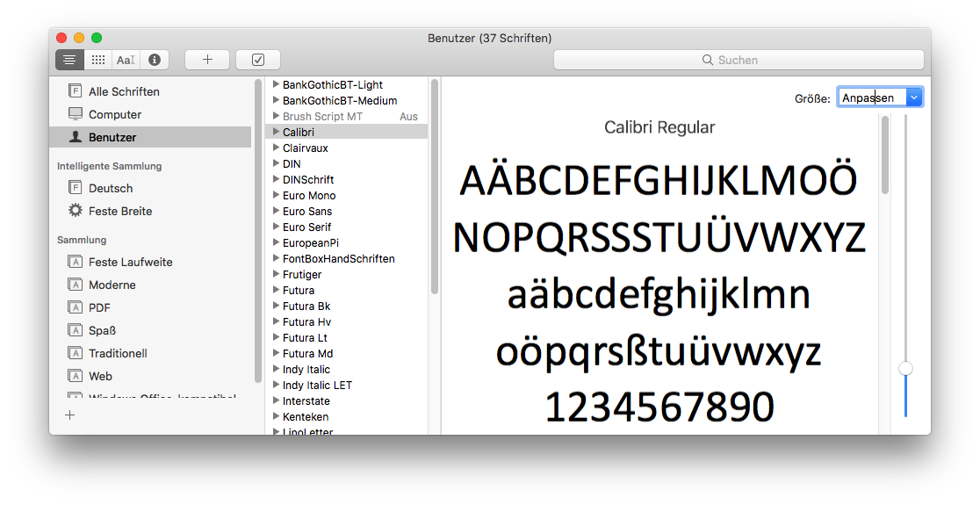Add a new collection with plus icon
The image size is (980, 505).
coord(70,415)
